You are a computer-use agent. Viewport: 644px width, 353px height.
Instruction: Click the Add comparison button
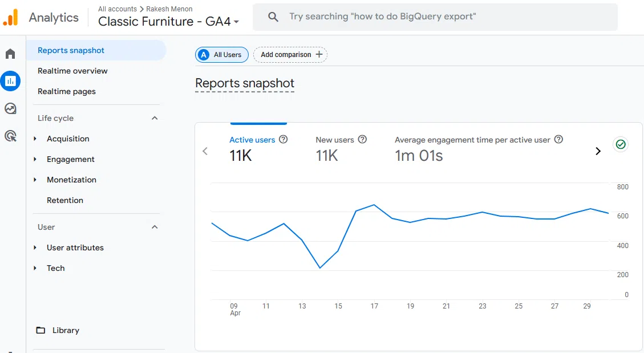[290, 55]
